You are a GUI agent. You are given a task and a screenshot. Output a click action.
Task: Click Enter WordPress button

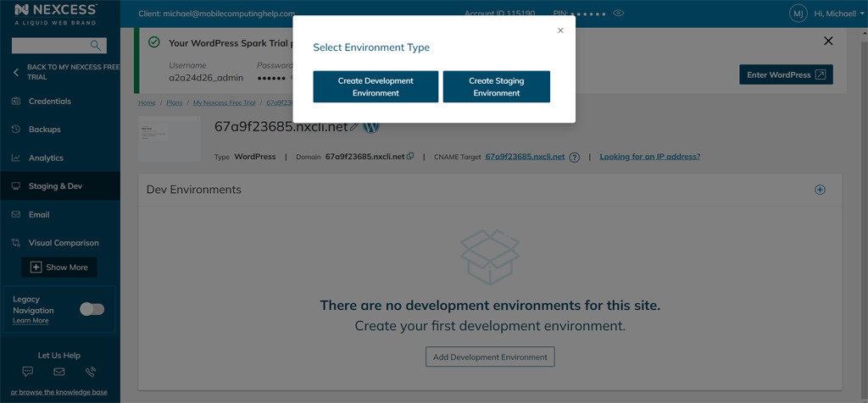(786, 75)
